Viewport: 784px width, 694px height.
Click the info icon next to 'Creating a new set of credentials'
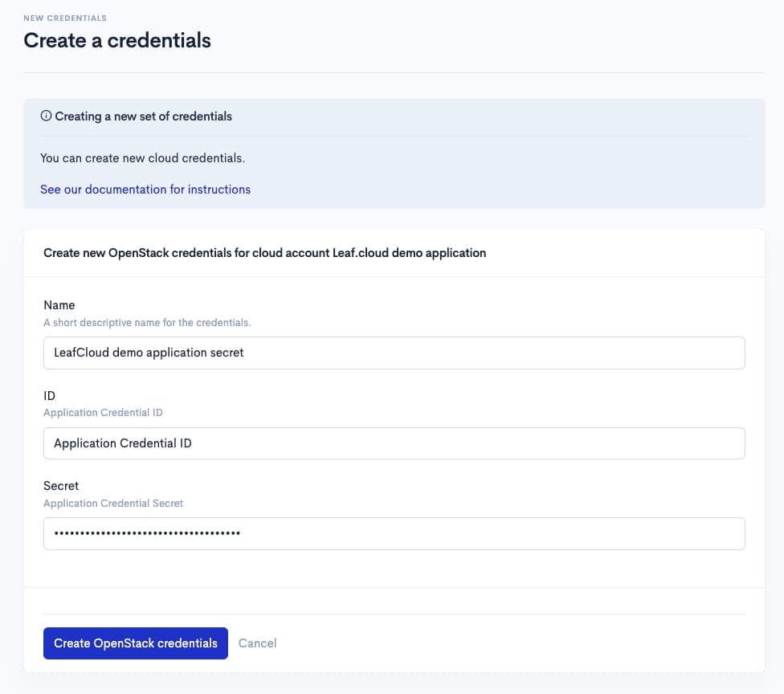[46, 116]
